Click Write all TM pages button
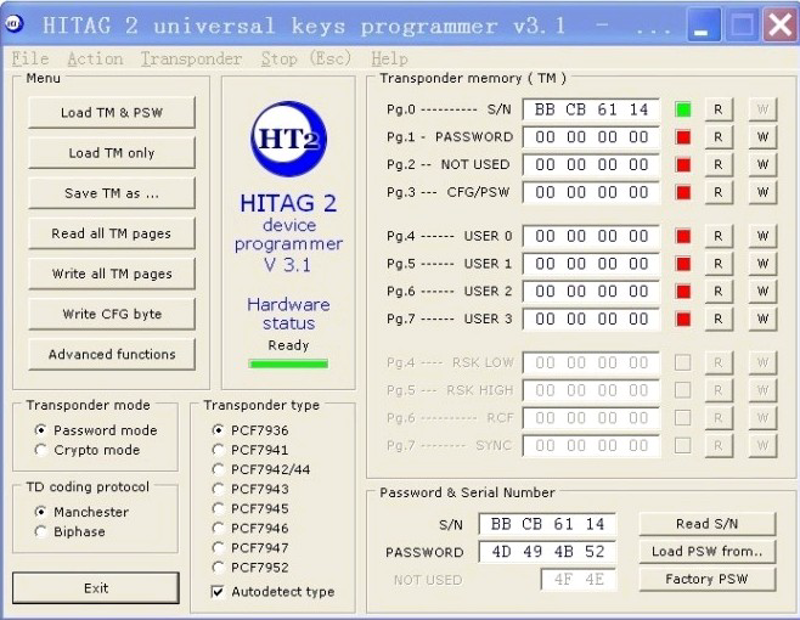 pyautogui.click(x=112, y=274)
